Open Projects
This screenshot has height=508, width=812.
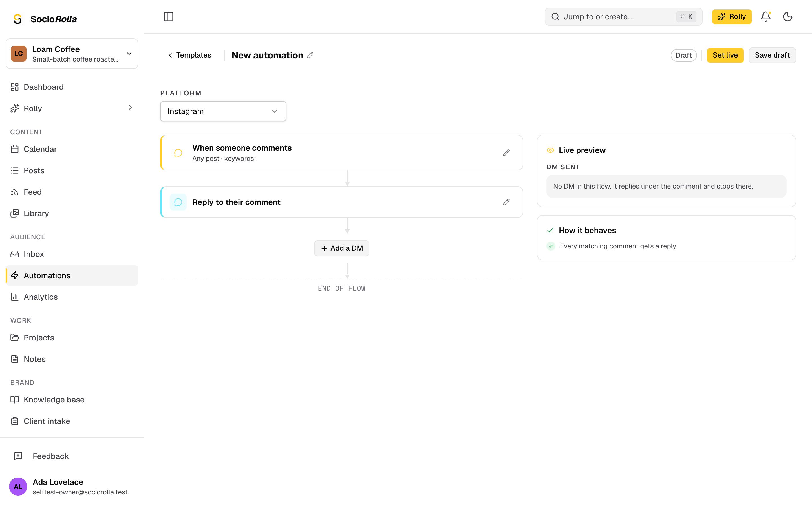pyautogui.click(x=72, y=338)
